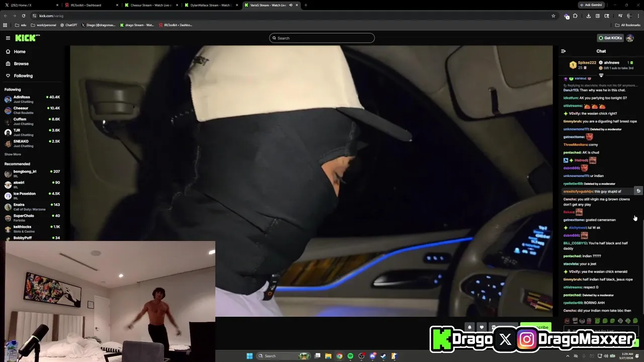Open the edu bookmarks folder
This screenshot has width=644, height=362.
tap(21, 25)
